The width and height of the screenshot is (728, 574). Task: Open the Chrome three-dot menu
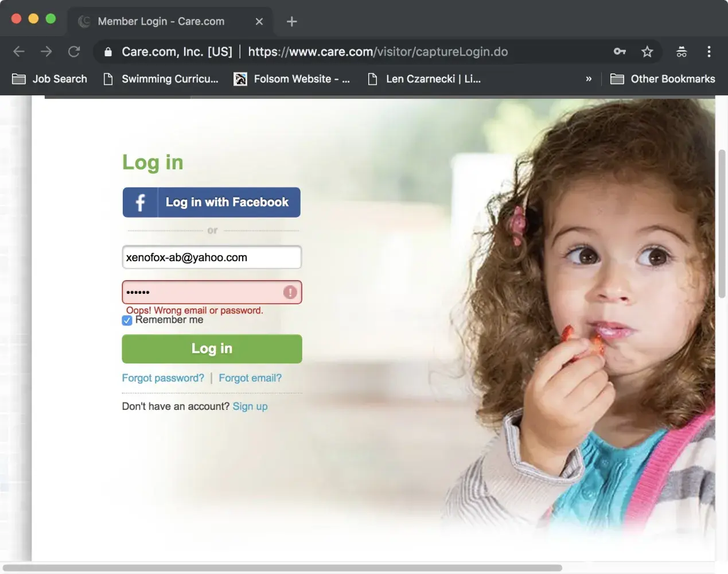click(x=709, y=52)
